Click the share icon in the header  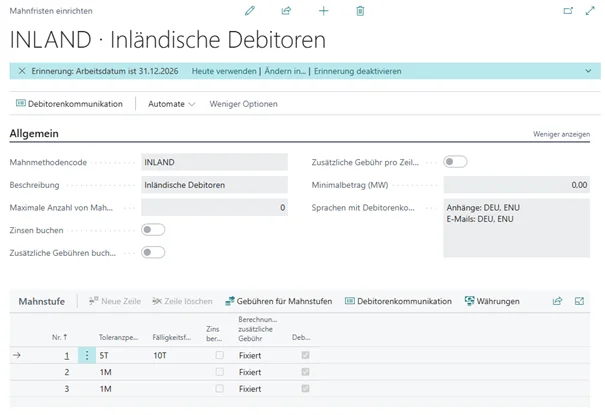[x=287, y=10]
